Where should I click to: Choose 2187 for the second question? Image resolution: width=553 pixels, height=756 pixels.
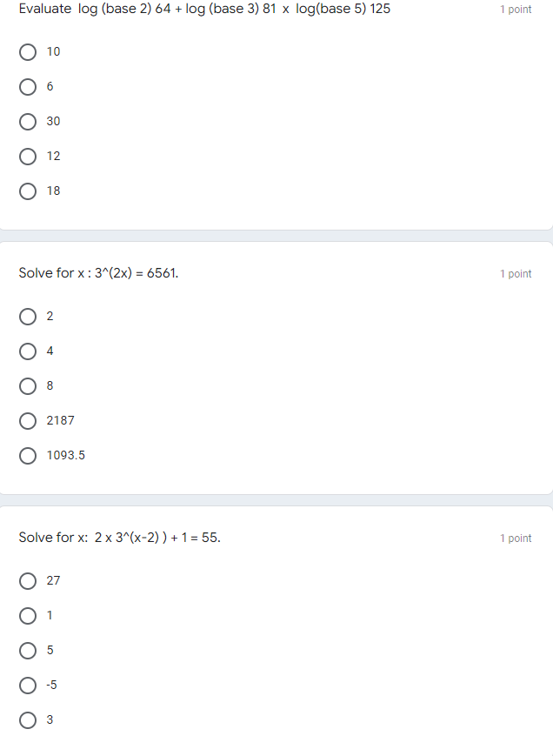pos(28,420)
